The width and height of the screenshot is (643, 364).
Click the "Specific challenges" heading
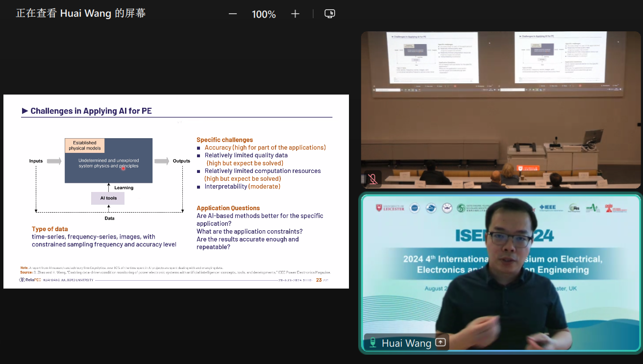224,140
